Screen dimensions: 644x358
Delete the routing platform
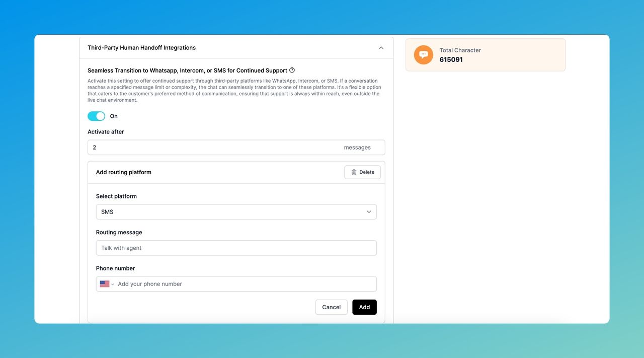pos(363,172)
